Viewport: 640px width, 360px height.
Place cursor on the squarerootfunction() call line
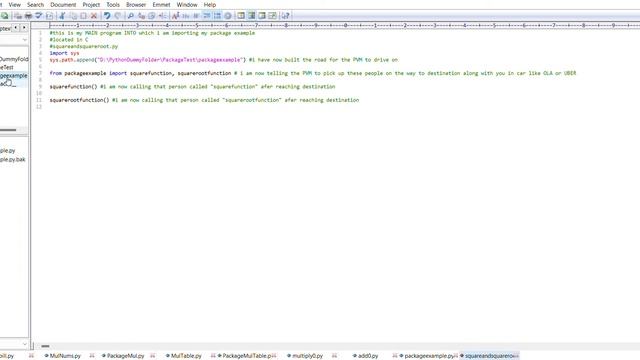coord(204,100)
